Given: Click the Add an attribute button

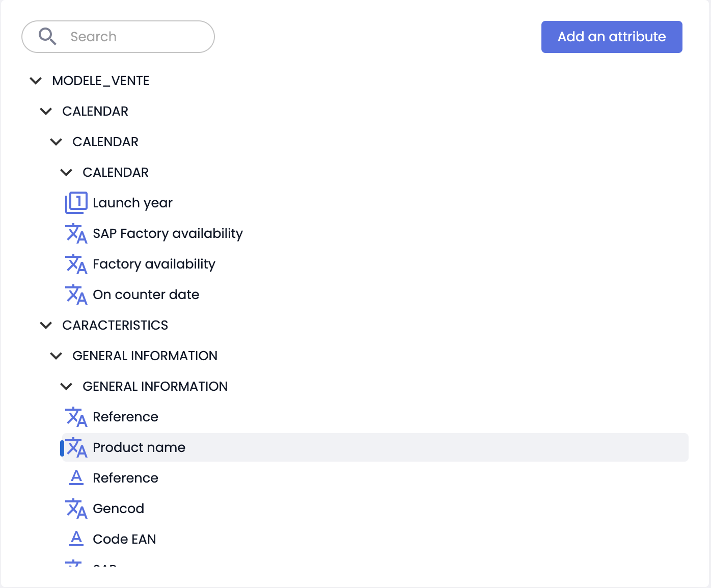Looking at the screenshot, I should click(x=611, y=37).
